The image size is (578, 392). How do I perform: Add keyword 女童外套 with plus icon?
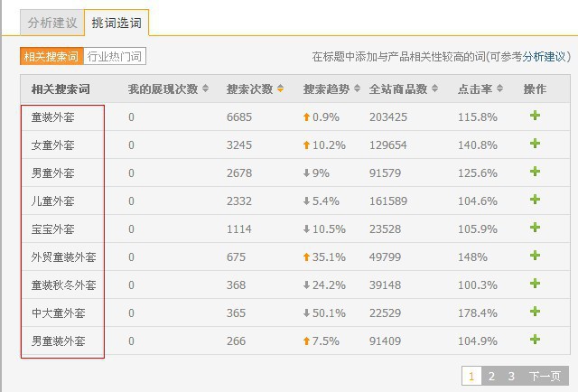tap(535, 145)
